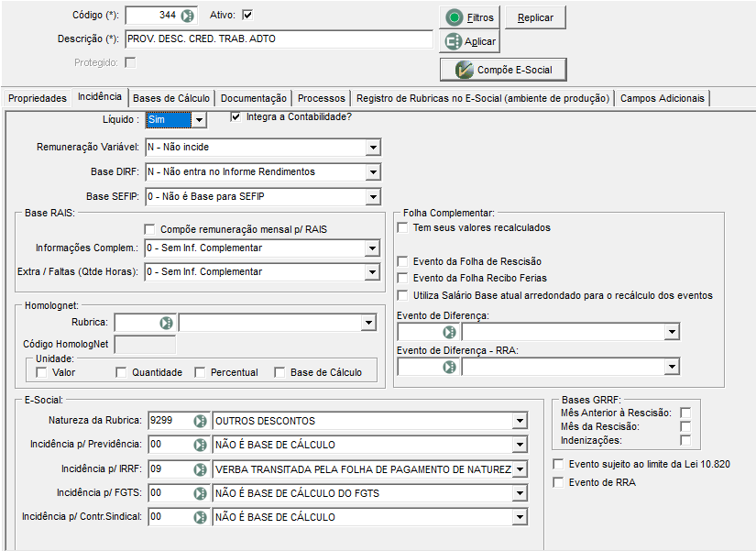The width and height of the screenshot is (756, 551).
Task: Check Evento da Folha de Rescisão
Action: tap(402, 261)
